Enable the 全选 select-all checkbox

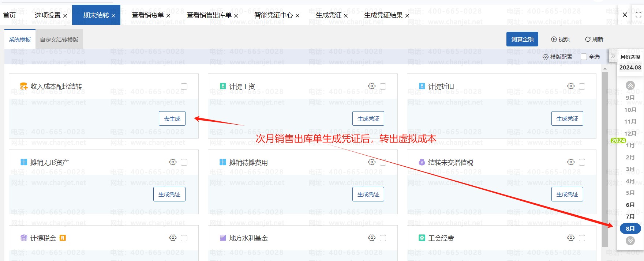click(x=584, y=57)
